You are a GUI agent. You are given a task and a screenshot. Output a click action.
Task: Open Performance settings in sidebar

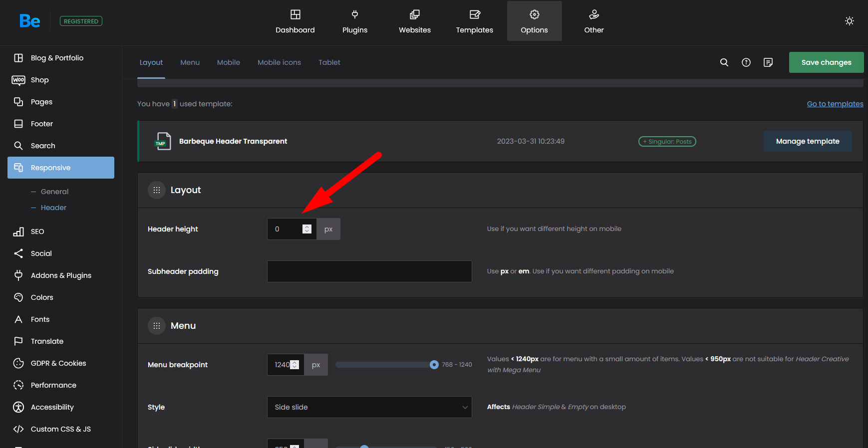[x=61, y=385]
